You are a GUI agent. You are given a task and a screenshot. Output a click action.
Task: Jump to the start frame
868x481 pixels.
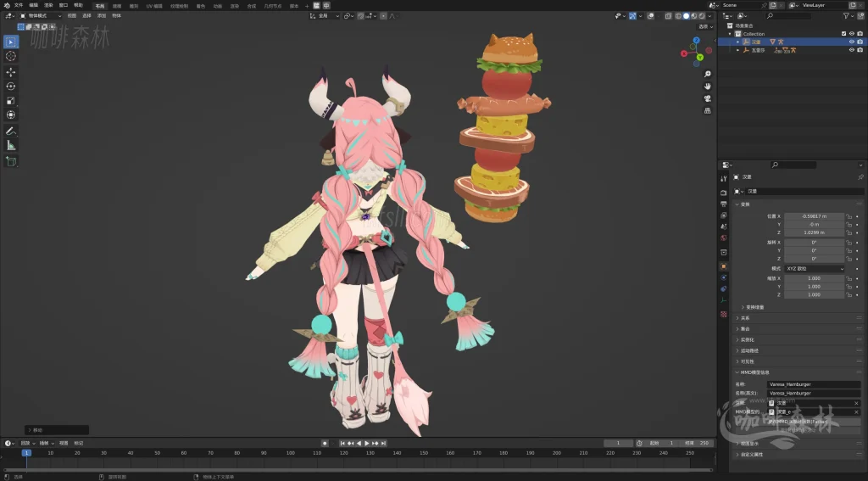342,444
